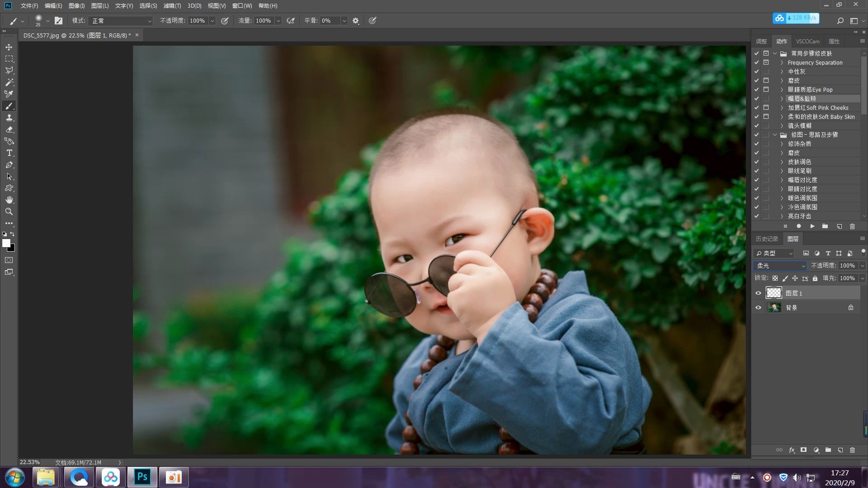This screenshot has width=868, height=488.
Task: Open Photoshop from the Windows taskbar
Action: click(x=142, y=477)
